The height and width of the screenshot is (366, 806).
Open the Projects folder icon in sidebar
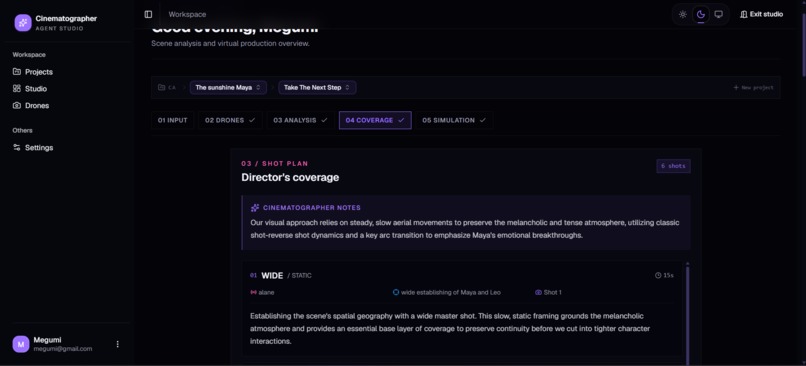pyautogui.click(x=17, y=72)
